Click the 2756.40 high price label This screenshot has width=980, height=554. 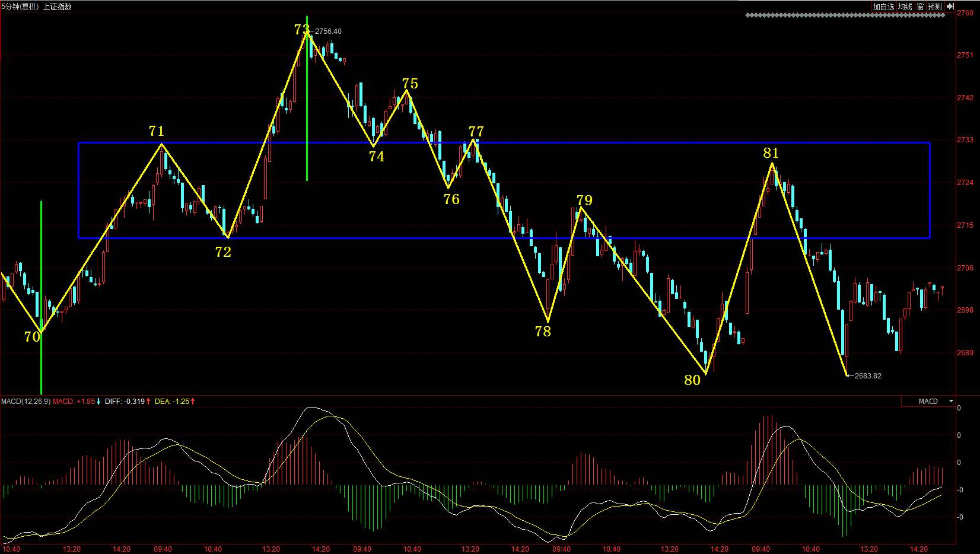tap(328, 31)
